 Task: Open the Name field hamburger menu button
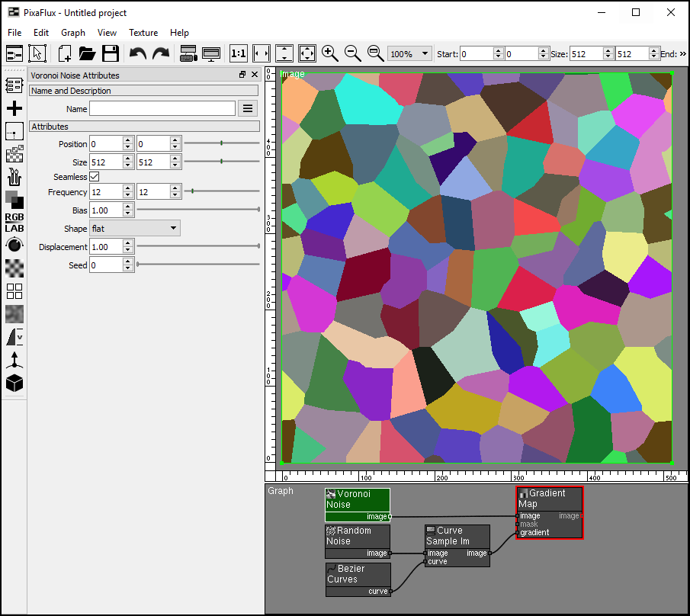coord(247,108)
